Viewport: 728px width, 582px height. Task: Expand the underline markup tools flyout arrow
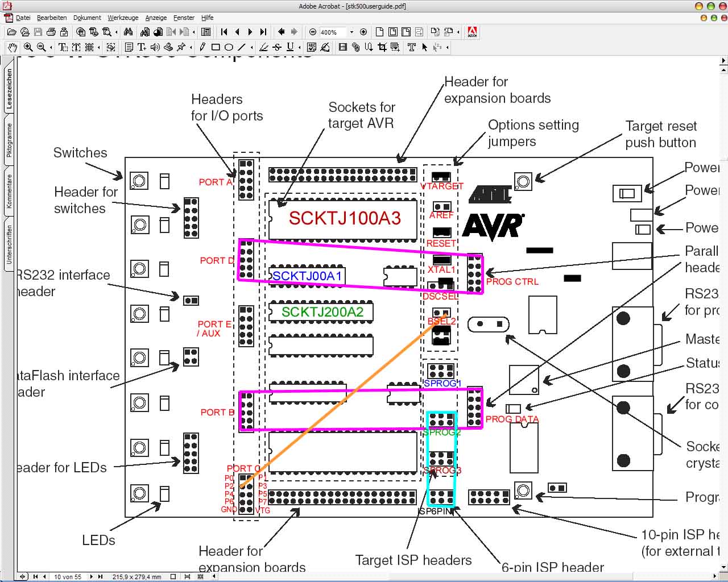(300, 47)
